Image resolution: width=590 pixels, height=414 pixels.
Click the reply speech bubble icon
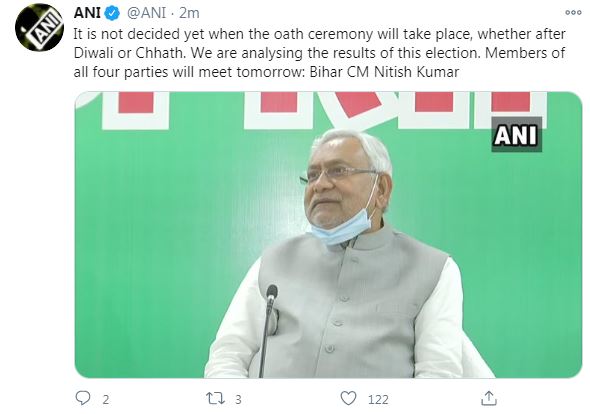(83, 398)
